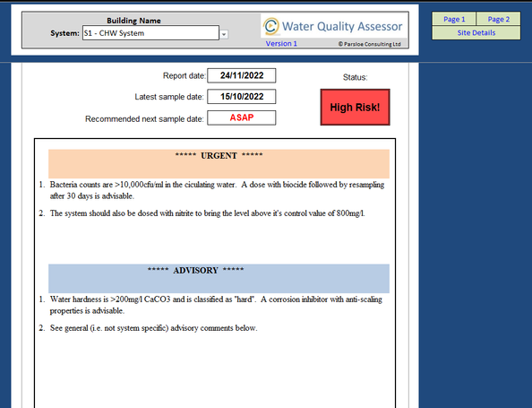Click the Status: label
The width and height of the screenshot is (532, 408).
coord(355,77)
